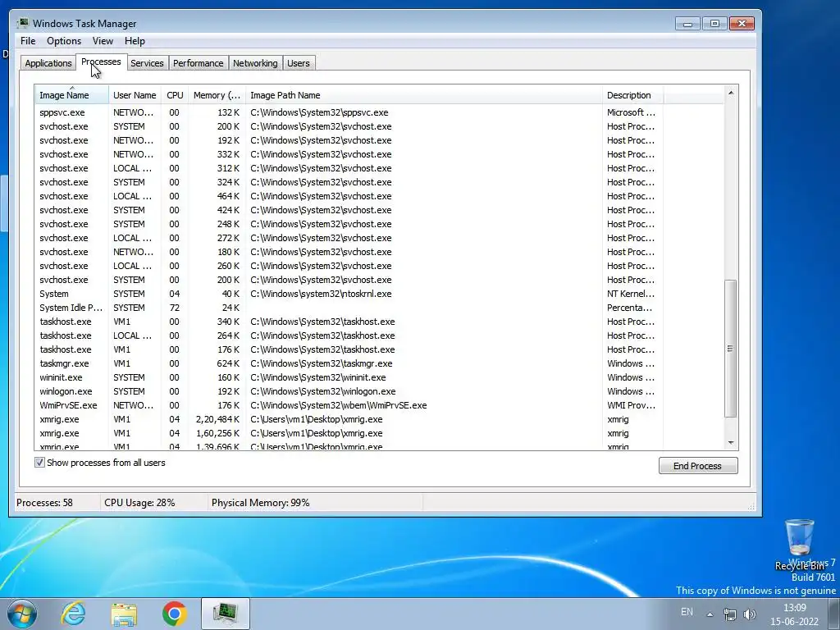Click ntoskrnl.exe image path cell
840x630 pixels.
click(x=321, y=294)
